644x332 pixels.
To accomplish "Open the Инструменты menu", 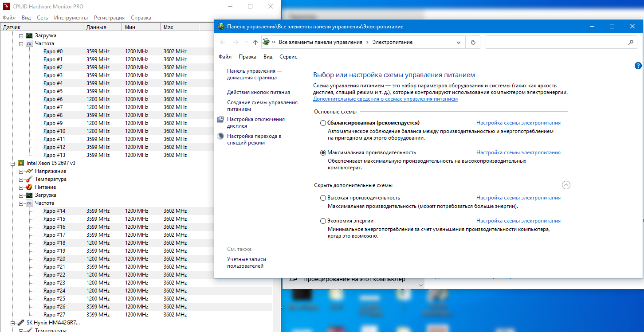I will (71, 18).
